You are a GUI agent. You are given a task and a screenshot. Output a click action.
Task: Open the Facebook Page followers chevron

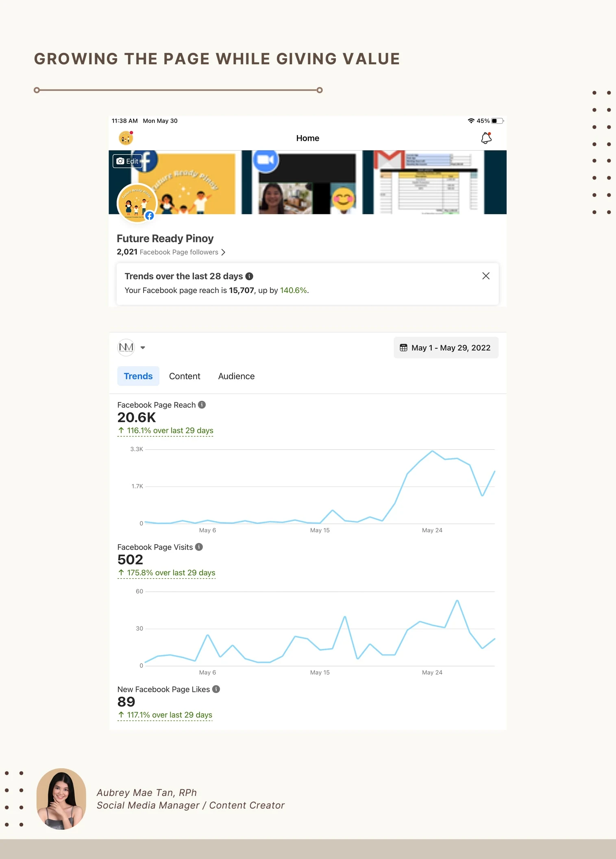(223, 252)
